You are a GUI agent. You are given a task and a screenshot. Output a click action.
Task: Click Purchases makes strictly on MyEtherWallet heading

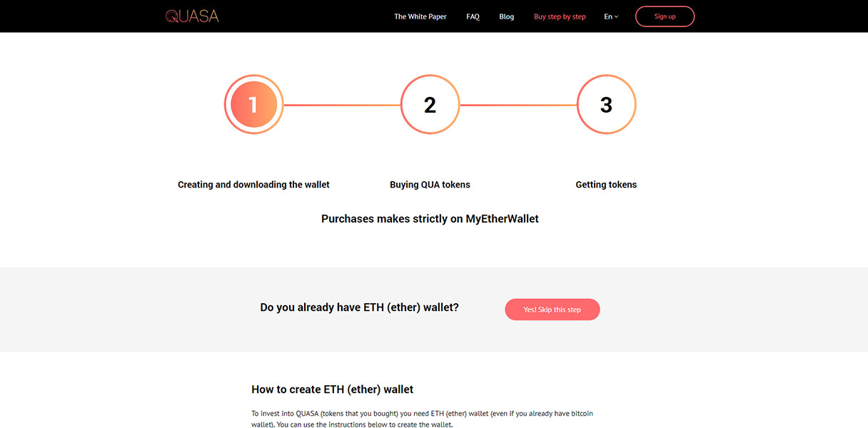(430, 219)
